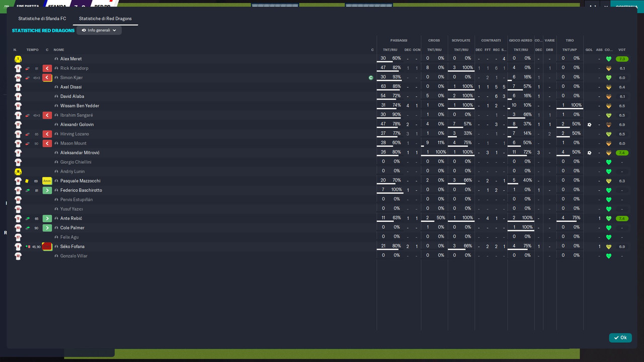644x362 pixels.
Task: Click the info icon beside Wissam Ben Yedder
Action: (x=56, y=106)
